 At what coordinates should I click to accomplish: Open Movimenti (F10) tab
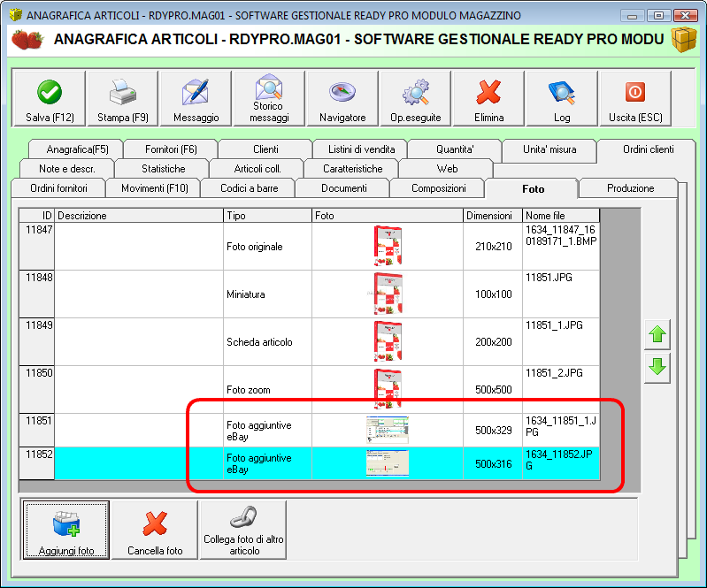(155, 187)
